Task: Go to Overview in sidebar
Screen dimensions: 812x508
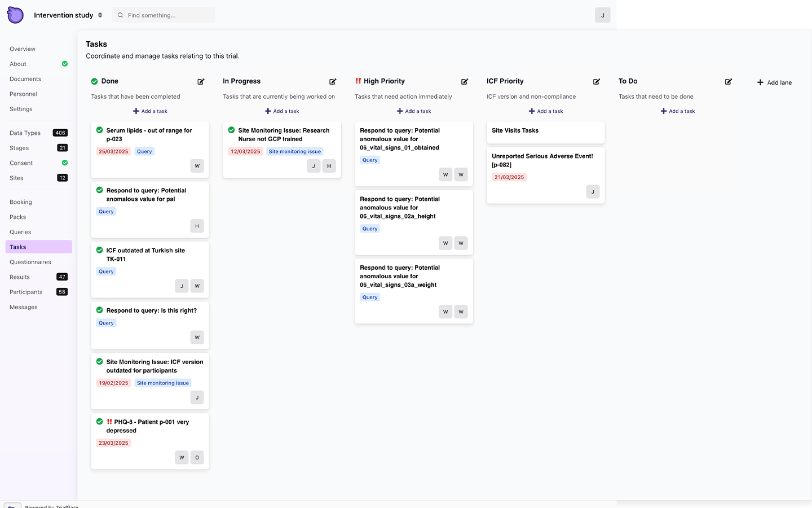Action: 23,49
